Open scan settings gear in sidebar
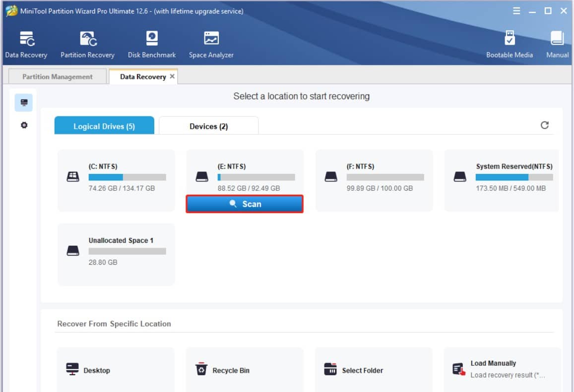Viewport: 574px width, 392px height. tap(24, 125)
